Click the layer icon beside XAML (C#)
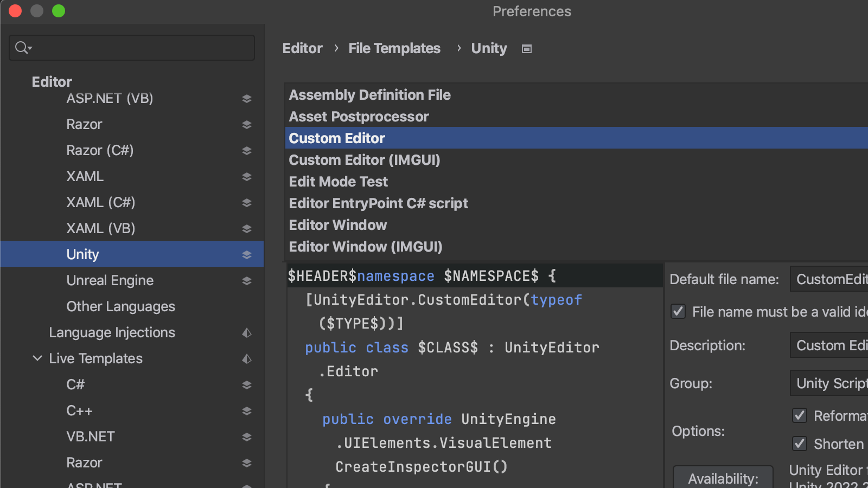 pyautogui.click(x=247, y=203)
